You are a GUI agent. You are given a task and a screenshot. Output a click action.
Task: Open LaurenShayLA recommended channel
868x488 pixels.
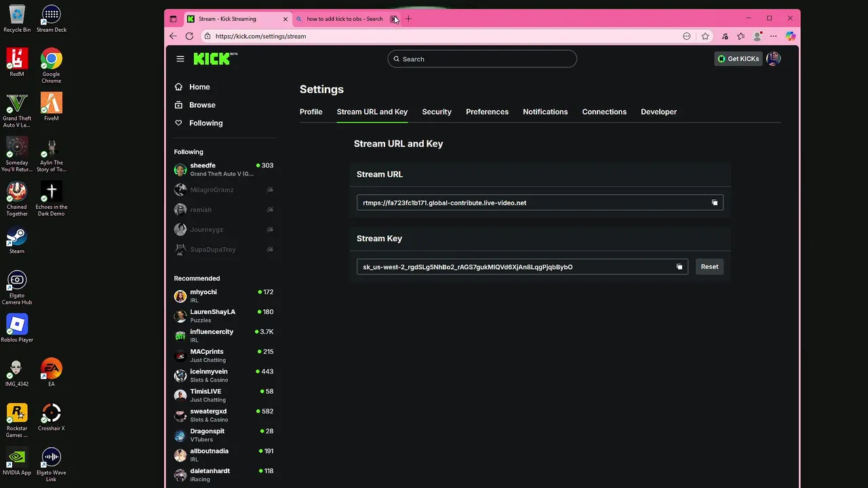point(224,316)
